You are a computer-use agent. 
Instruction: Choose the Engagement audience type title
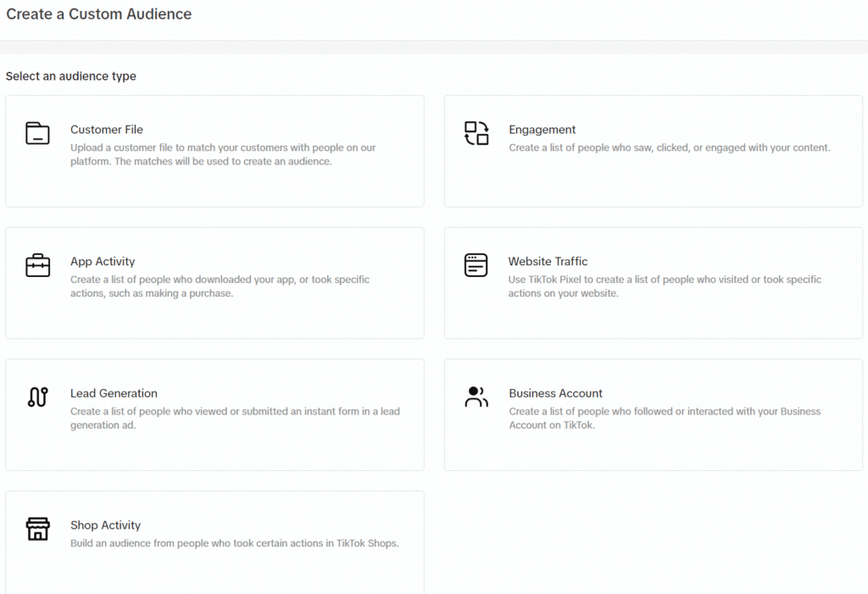coord(542,130)
